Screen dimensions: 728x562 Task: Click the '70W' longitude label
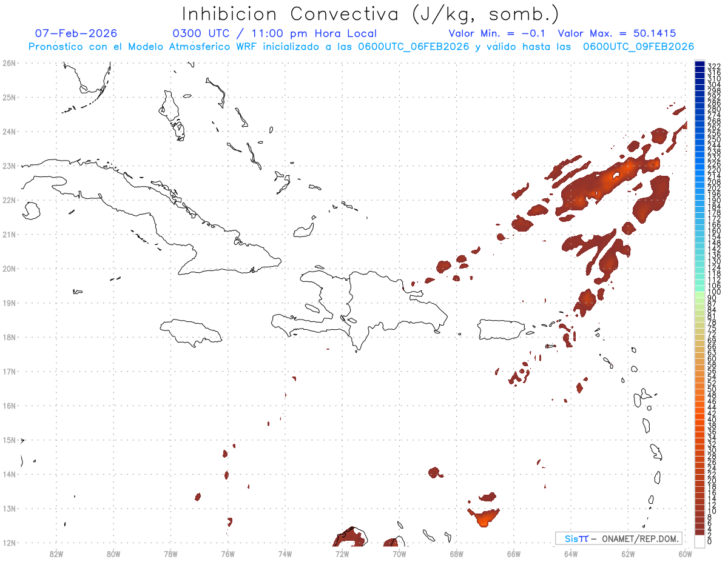tap(399, 554)
